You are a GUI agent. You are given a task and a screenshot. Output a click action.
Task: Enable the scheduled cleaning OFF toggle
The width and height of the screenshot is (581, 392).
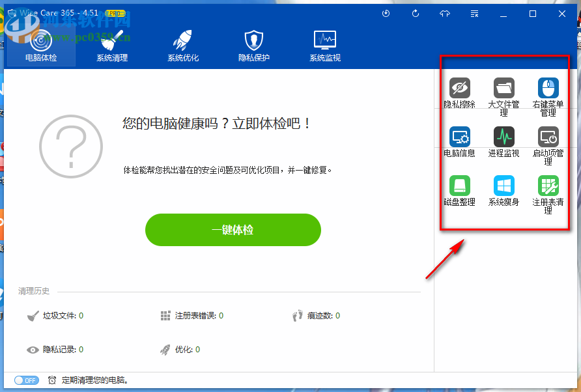(26, 380)
